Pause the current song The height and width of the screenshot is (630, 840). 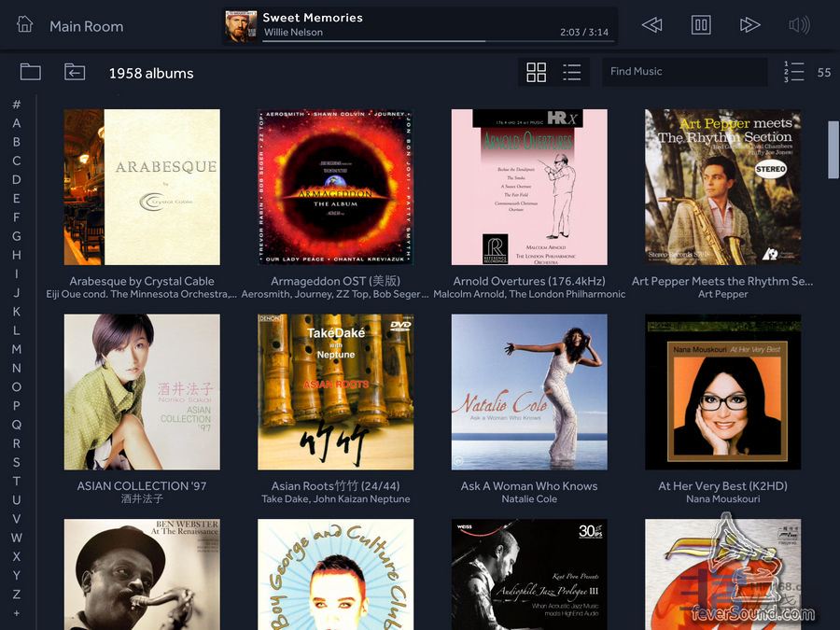701,25
